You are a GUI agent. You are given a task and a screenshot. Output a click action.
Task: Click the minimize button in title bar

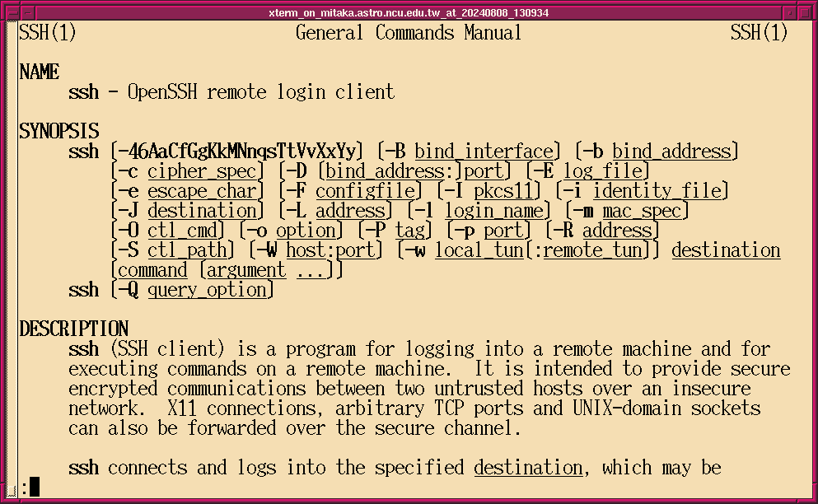789,12
